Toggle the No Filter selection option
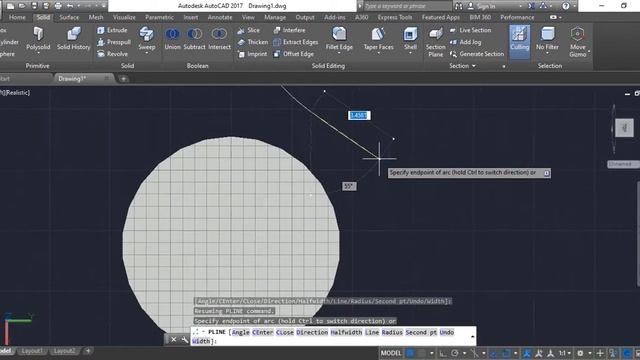 [x=547, y=39]
